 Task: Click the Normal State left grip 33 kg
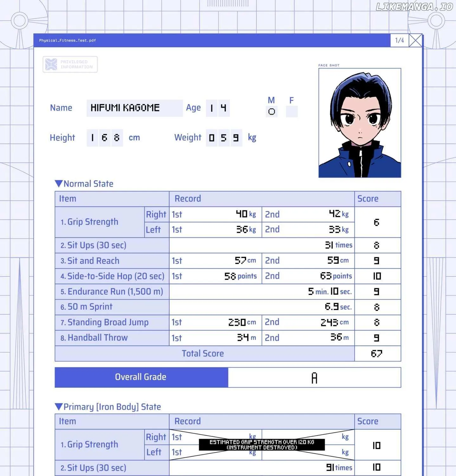[339, 229]
